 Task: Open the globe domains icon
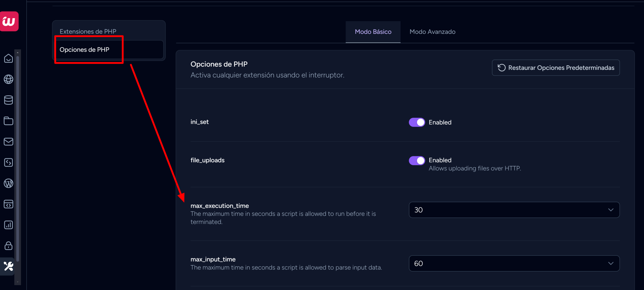point(8,79)
